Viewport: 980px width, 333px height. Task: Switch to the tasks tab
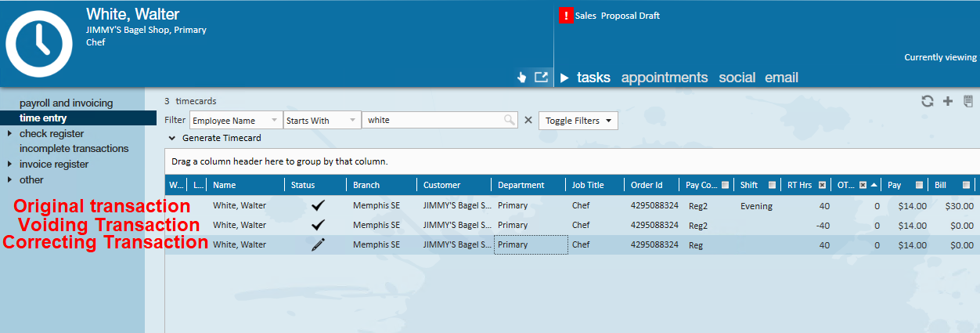pos(593,78)
